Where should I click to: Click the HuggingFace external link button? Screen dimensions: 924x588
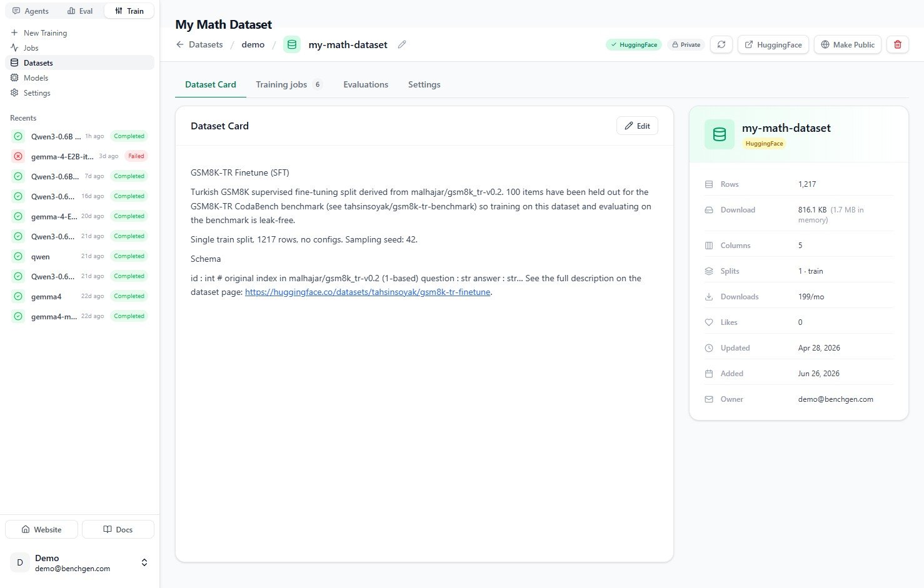[x=773, y=44]
